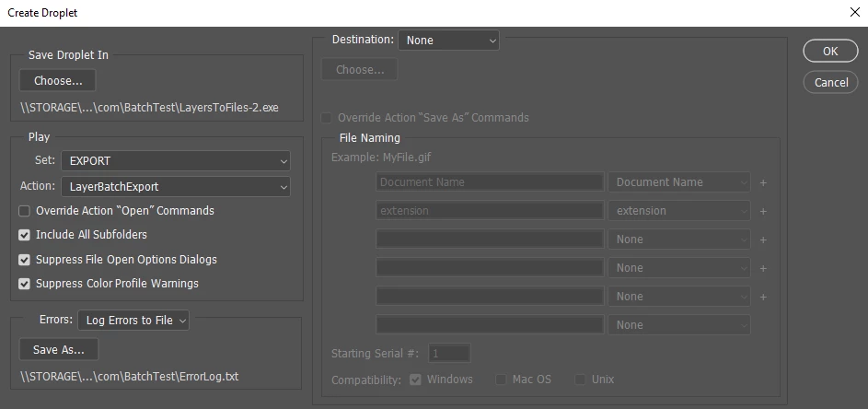Toggle Override Action "Save As" Commands checkbox
This screenshot has width=868, height=409.
326,118
